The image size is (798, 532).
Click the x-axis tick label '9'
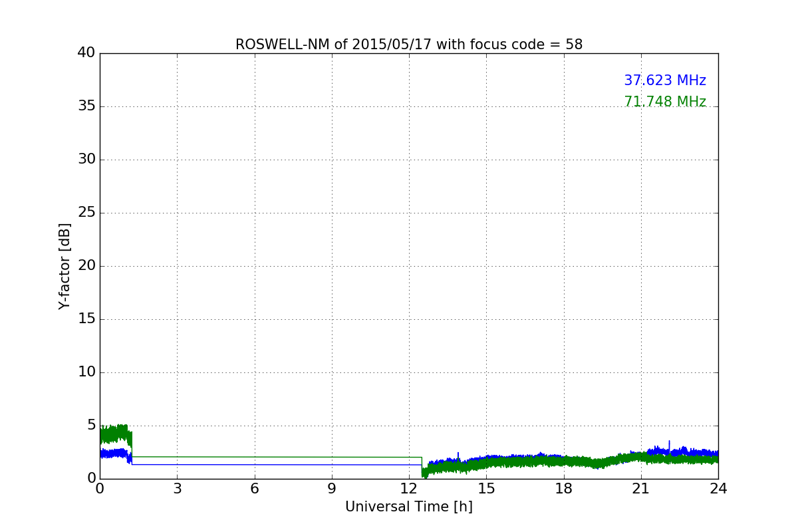point(332,488)
